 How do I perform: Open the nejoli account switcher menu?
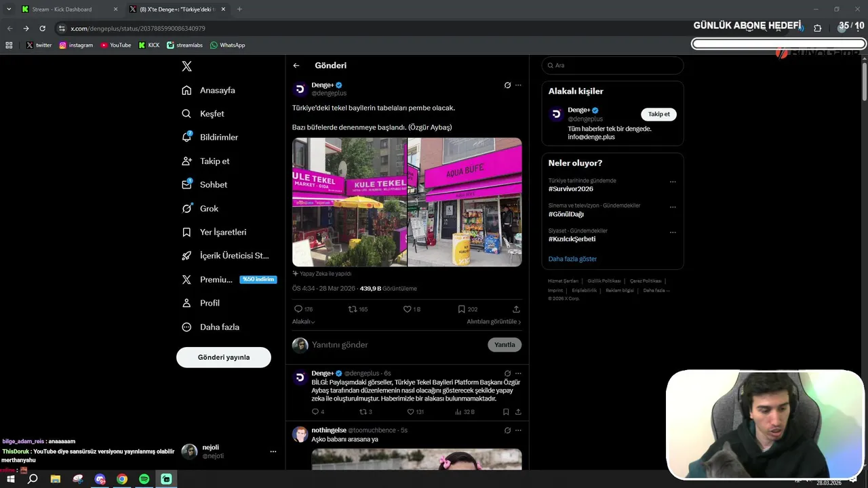[x=229, y=451]
